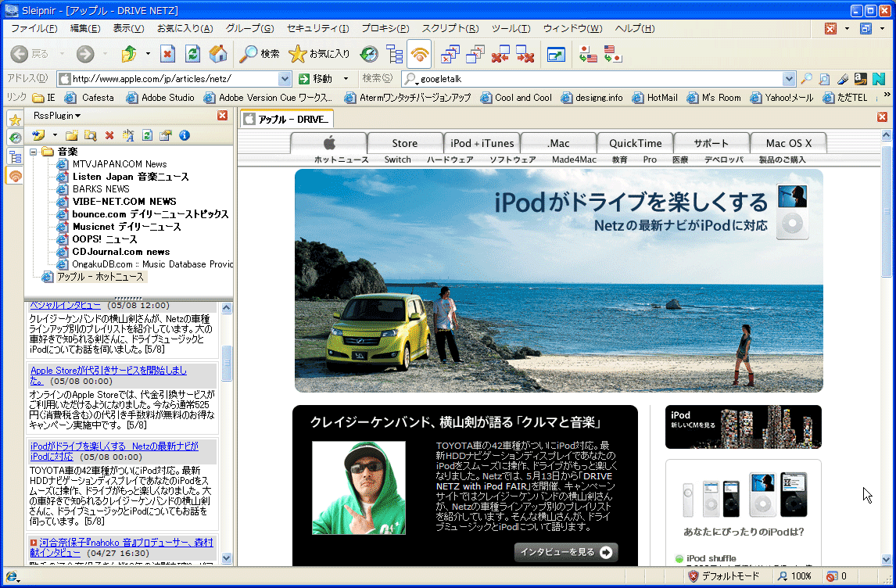Click the RSS panel search-folder icon
This screenshot has width=896, height=588.
pos(90,135)
